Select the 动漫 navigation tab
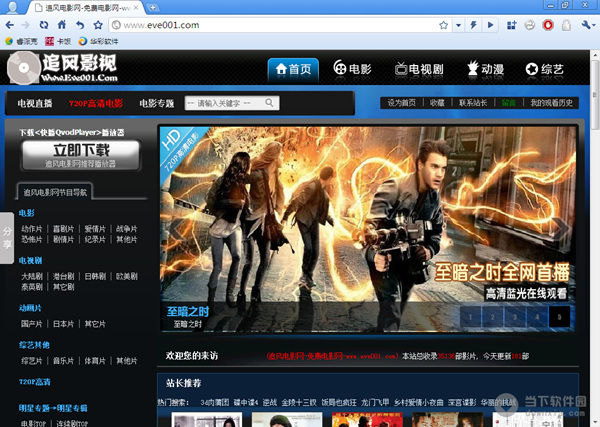This screenshot has width=600, height=427. coord(485,69)
